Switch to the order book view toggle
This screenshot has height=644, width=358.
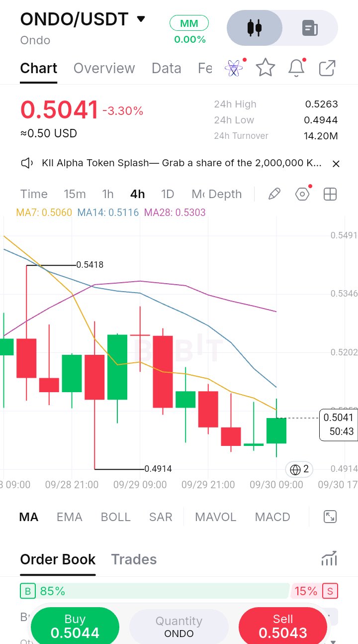click(x=310, y=28)
